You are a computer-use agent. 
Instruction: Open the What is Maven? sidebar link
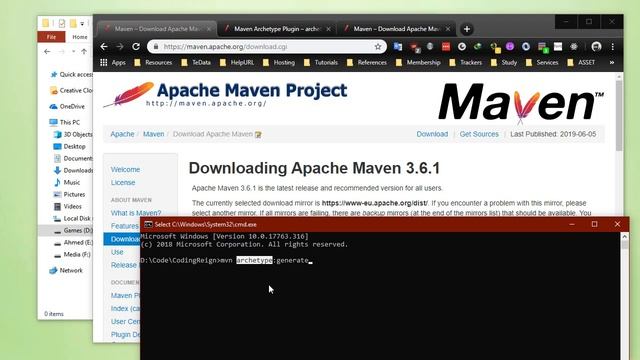[x=136, y=213]
